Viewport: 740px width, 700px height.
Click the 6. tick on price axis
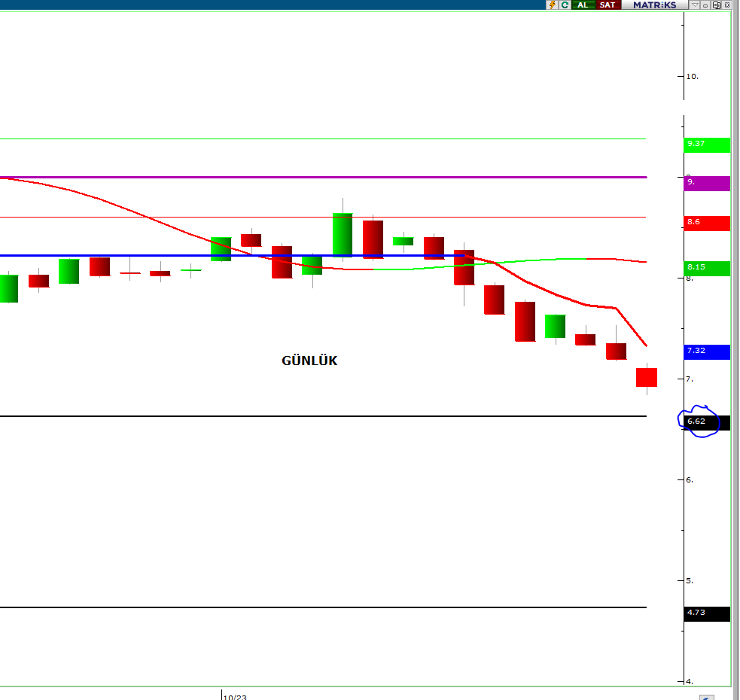pos(690,480)
